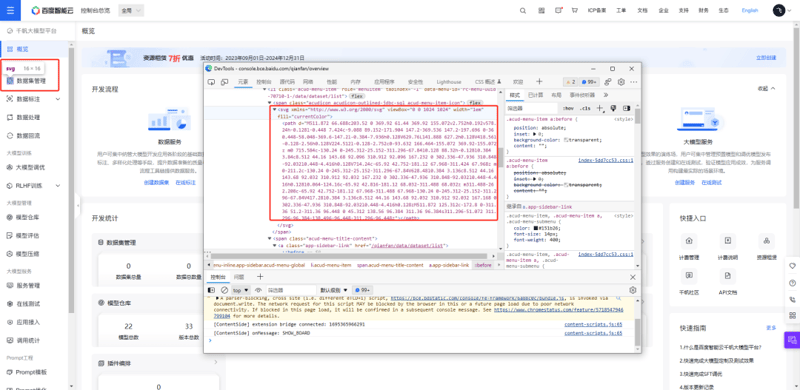Viewport: 800px width, 390px height.
Task: Click the purple feedback floating button
Action: [x=792, y=339]
